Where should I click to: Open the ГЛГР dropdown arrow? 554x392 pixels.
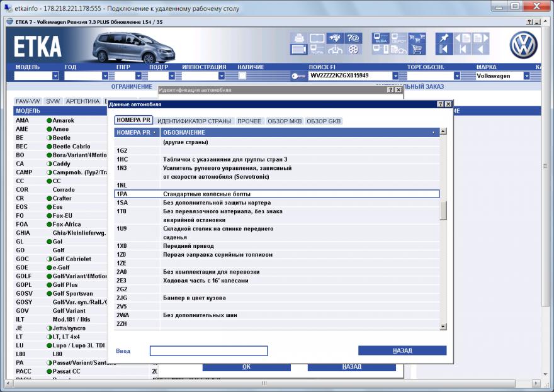coord(138,76)
